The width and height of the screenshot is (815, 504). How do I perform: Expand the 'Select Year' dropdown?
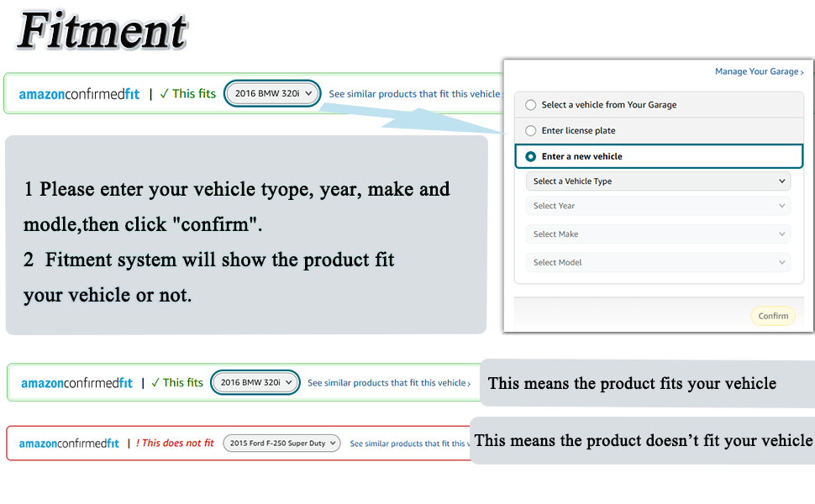click(x=658, y=206)
